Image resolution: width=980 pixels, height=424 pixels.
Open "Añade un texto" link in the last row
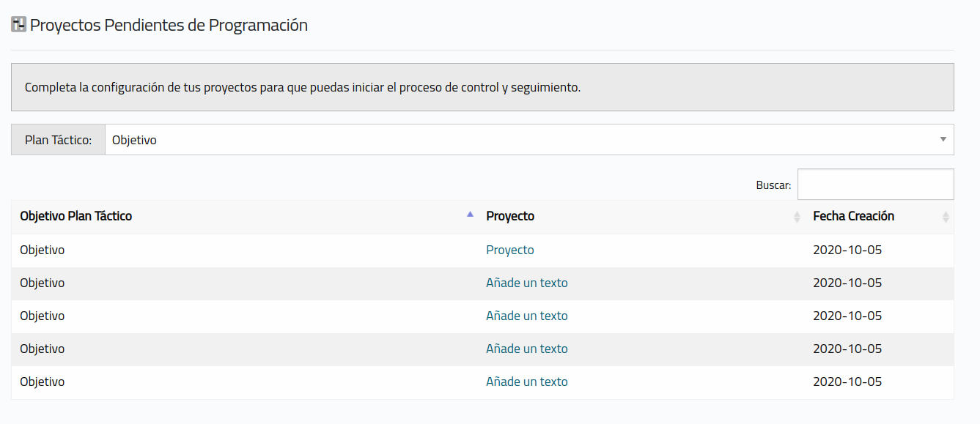coord(526,382)
